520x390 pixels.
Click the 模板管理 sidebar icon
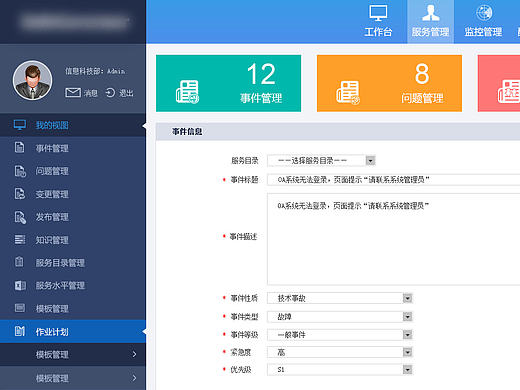tap(20, 308)
